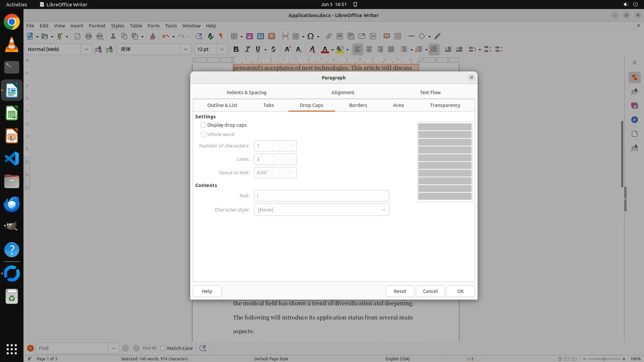Click the Insert Hyperlink icon
The height and width of the screenshot is (362, 644).
(329, 36)
